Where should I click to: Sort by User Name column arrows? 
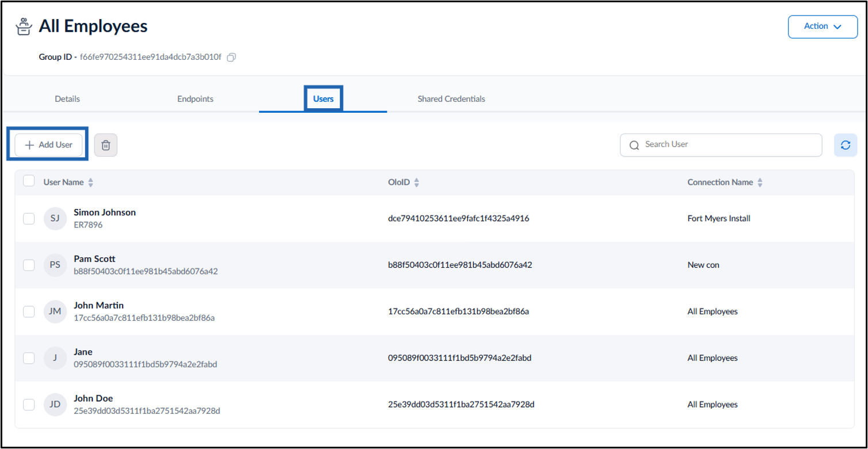coord(90,182)
